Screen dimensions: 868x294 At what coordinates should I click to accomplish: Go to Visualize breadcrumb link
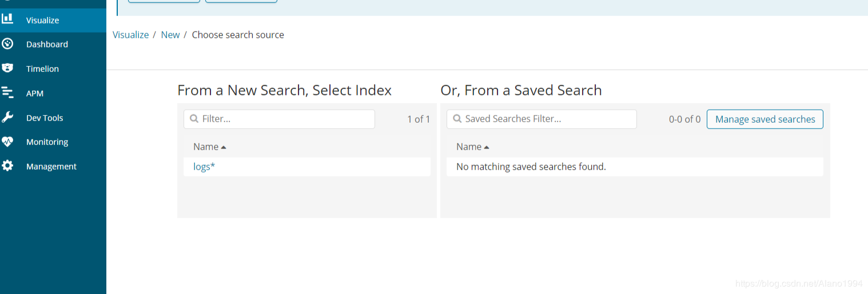130,35
